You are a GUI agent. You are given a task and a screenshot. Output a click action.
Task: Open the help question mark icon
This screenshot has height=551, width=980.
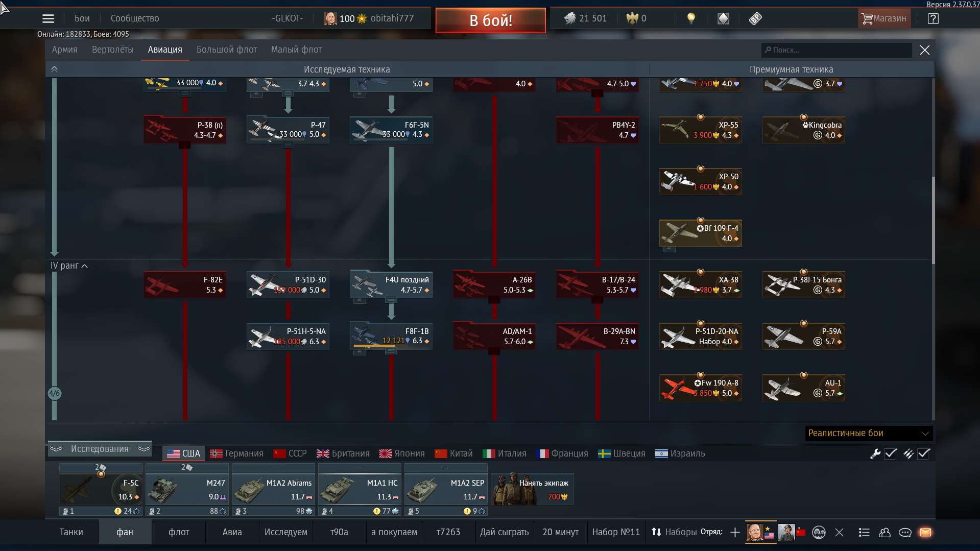tap(933, 18)
